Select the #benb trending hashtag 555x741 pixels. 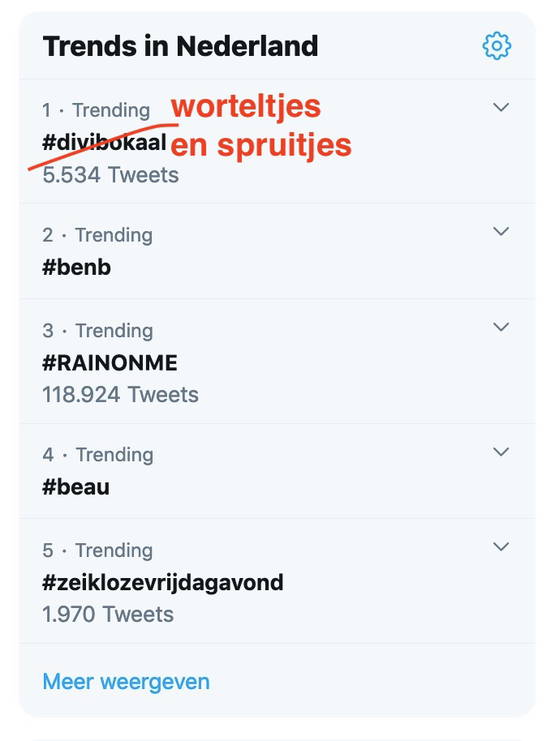click(x=76, y=267)
